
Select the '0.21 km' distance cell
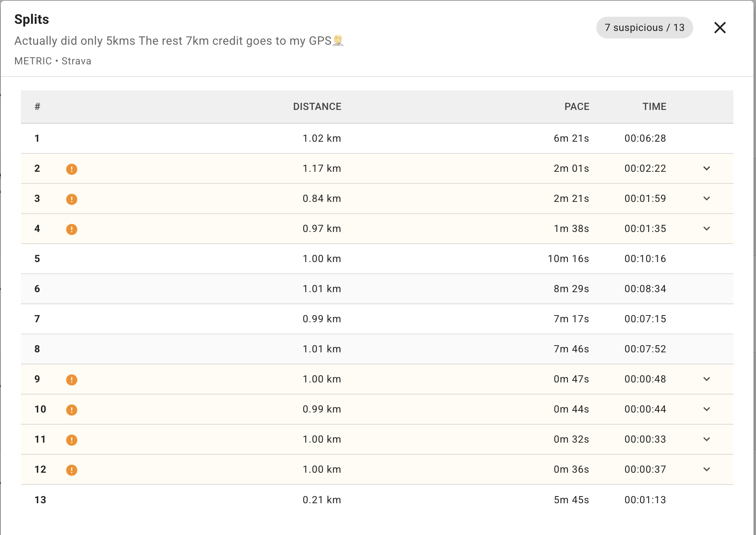click(x=322, y=500)
